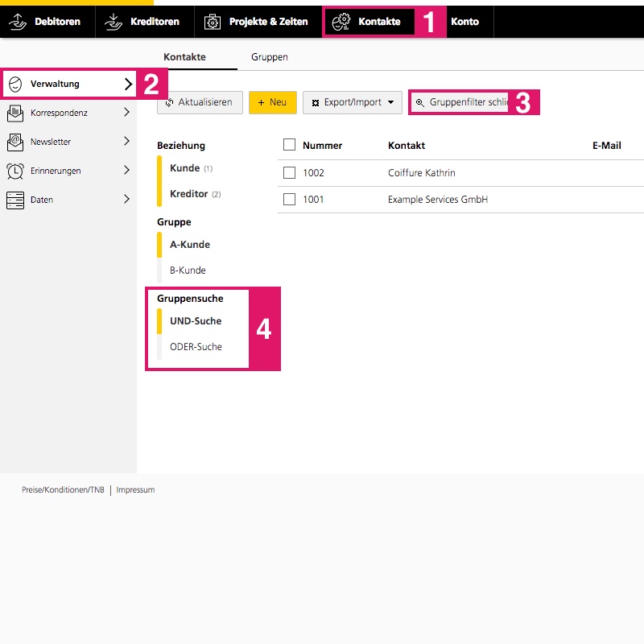This screenshot has width=644, height=644.
Task: Check the box for contact 1001
Action: click(x=290, y=199)
